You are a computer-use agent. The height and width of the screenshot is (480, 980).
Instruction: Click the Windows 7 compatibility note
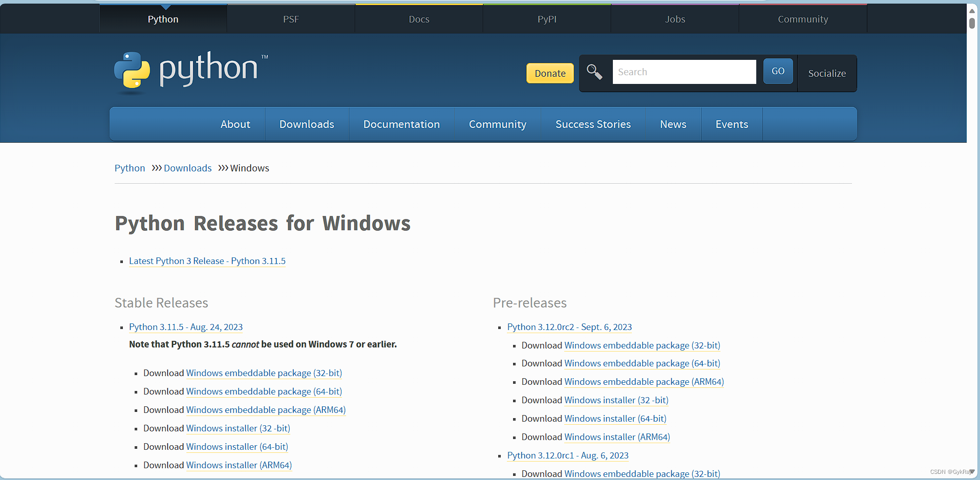(x=263, y=344)
